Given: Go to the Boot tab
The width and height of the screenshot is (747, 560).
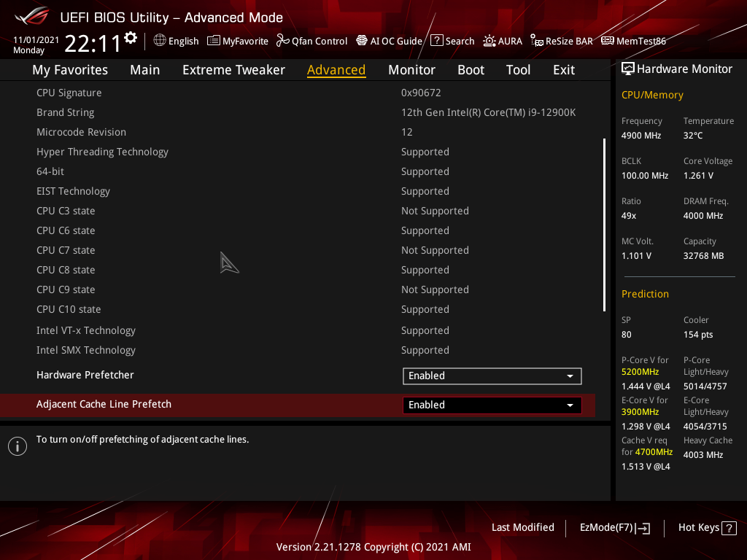Looking at the screenshot, I should pyautogui.click(x=471, y=70).
